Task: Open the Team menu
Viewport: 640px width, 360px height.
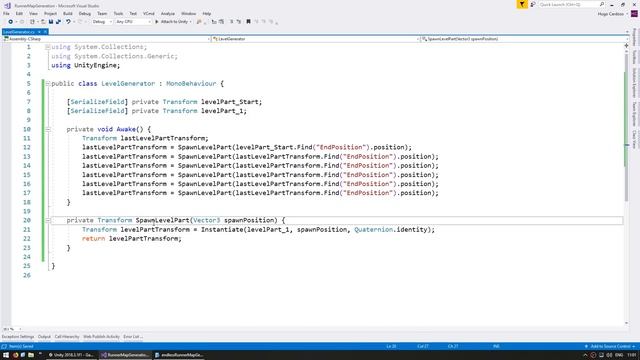Action: tap(102, 14)
